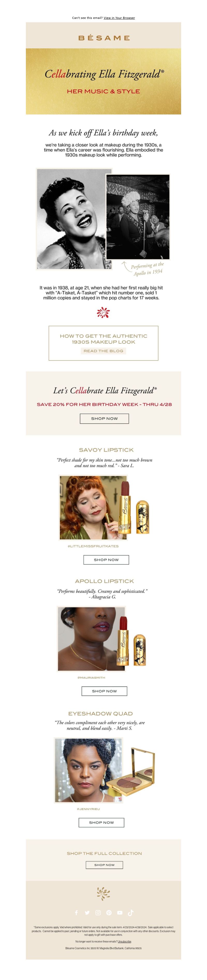207x980 pixels.
Task: Click the Unsubscribe link
Action: point(124,941)
